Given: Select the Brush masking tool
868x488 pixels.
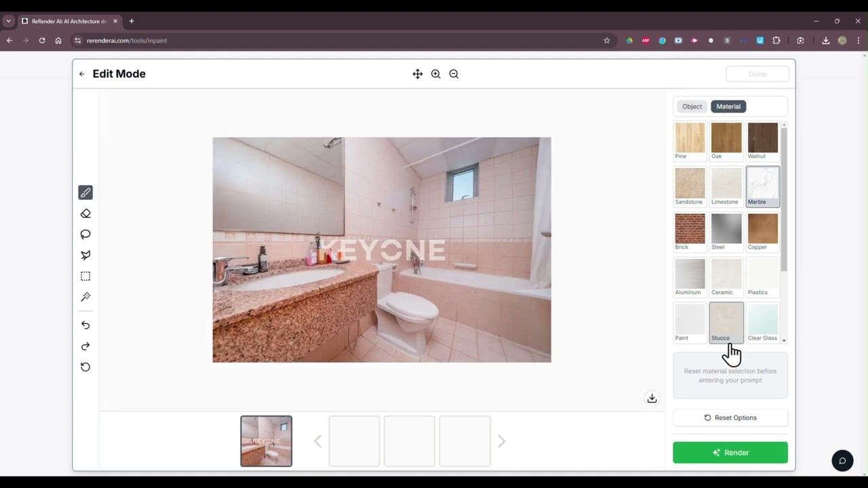Looking at the screenshot, I should click(x=85, y=192).
